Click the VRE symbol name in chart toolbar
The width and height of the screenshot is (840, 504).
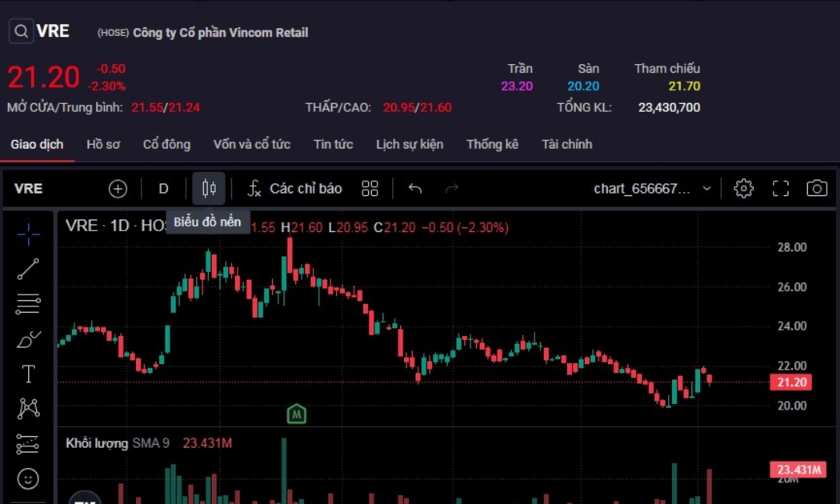tap(29, 189)
